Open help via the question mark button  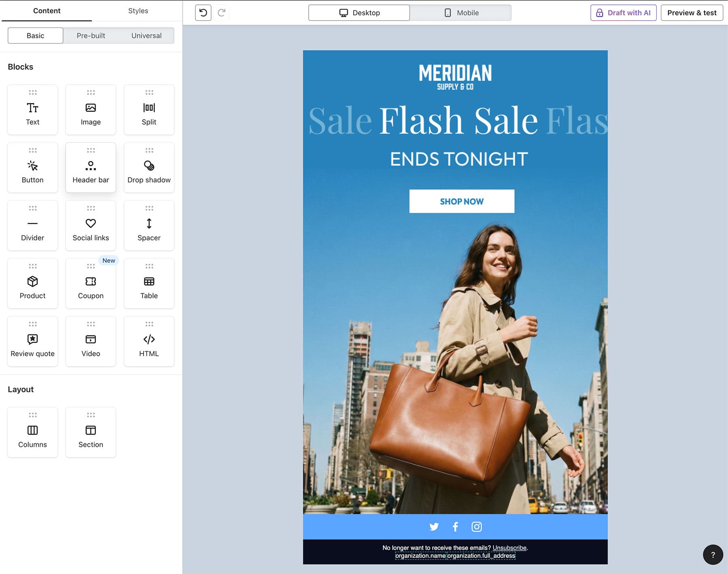tap(713, 554)
